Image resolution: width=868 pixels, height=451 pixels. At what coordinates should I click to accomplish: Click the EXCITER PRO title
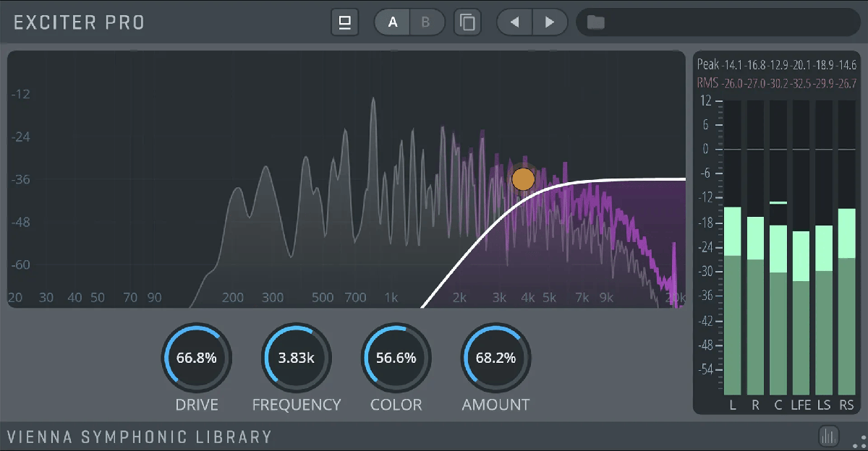coord(79,22)
